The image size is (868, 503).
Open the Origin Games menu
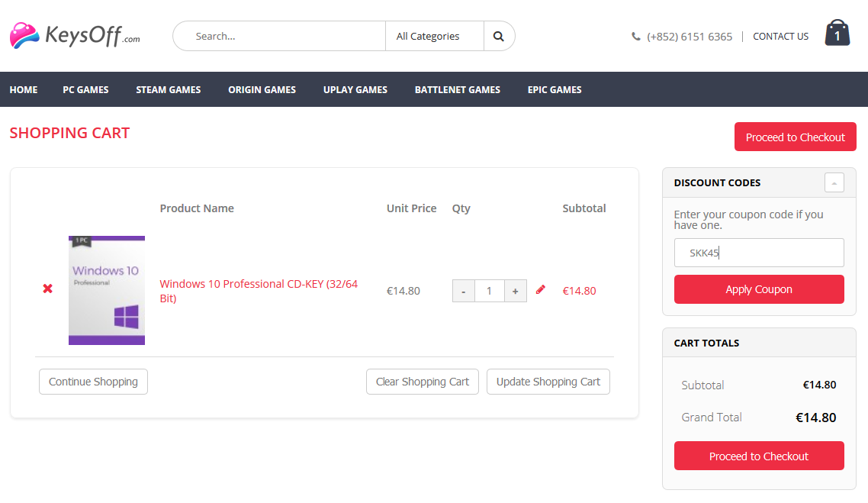(262, 90)
